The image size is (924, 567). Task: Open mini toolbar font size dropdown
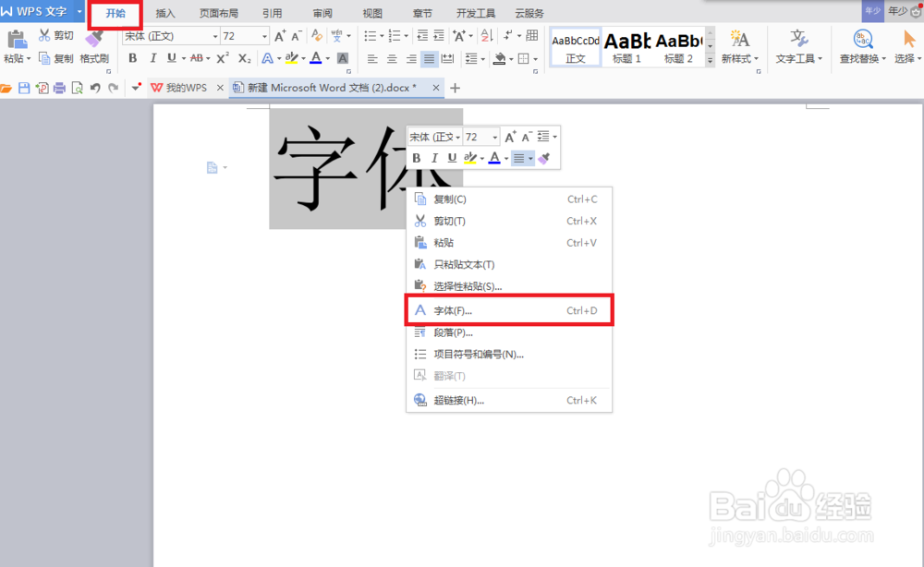pyautogui.click(x=494, y=138)
